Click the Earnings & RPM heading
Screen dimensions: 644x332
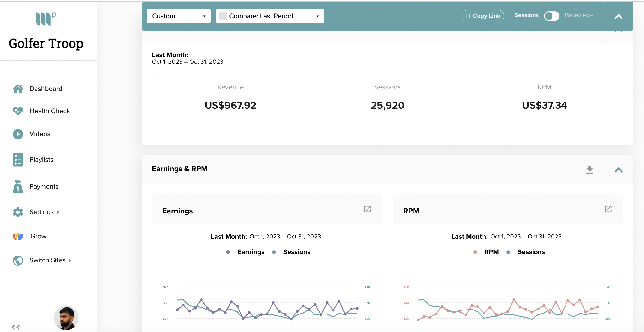pos(179,169)
